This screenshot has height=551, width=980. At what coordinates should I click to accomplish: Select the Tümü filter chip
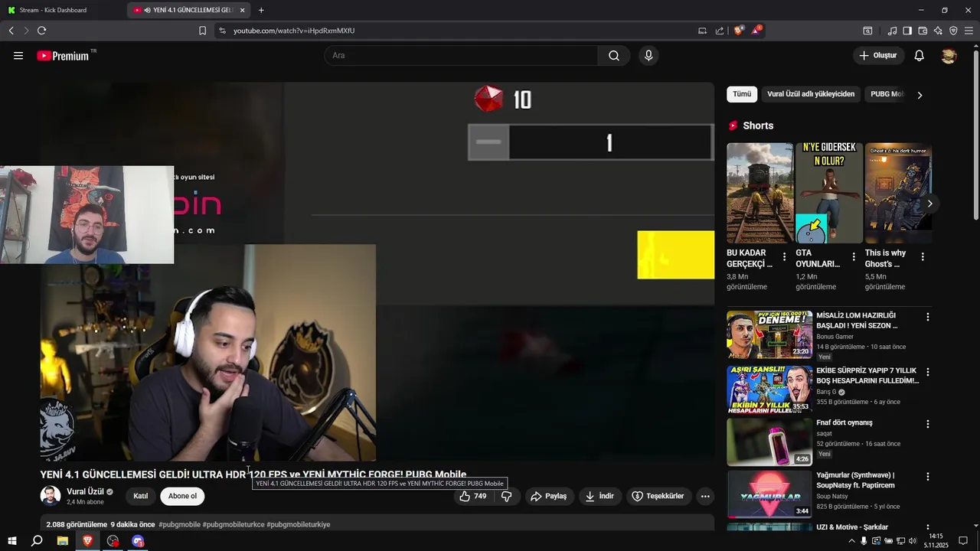(x=742, y=94)
